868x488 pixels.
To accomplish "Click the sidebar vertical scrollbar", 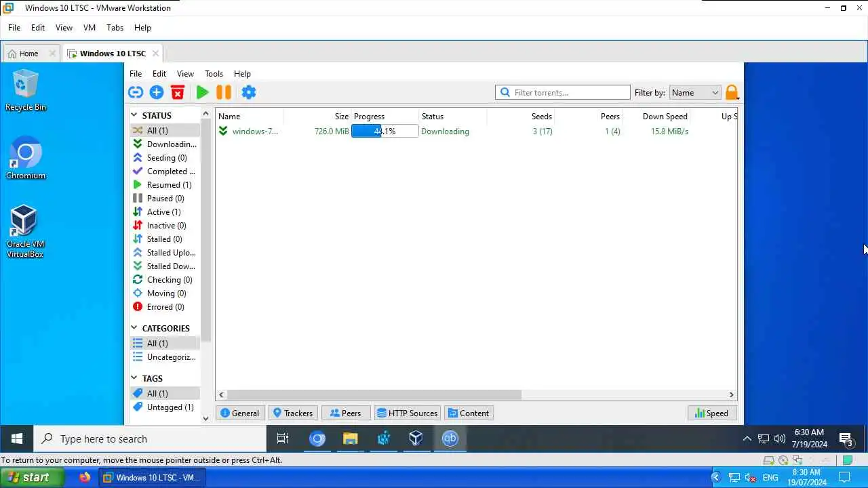I will click(x=206, y=229).
